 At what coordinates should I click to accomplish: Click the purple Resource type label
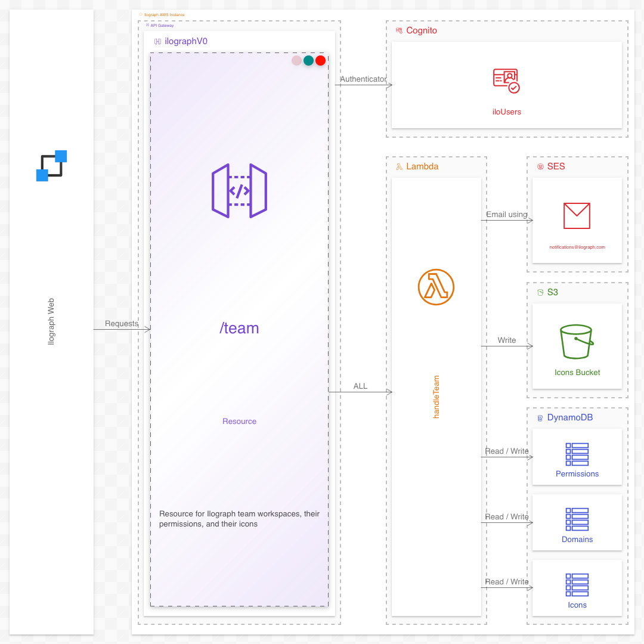240,422
